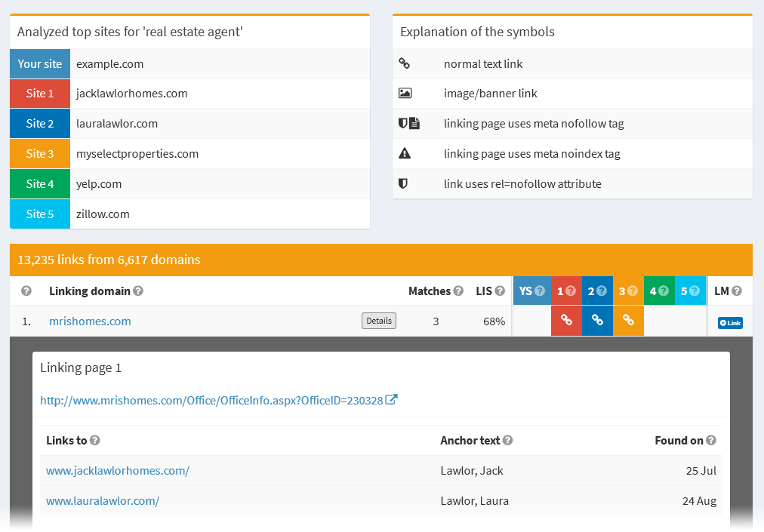Select the blue Your site label
This screenshot has height=532, width=764.
[x=39, y=63]
